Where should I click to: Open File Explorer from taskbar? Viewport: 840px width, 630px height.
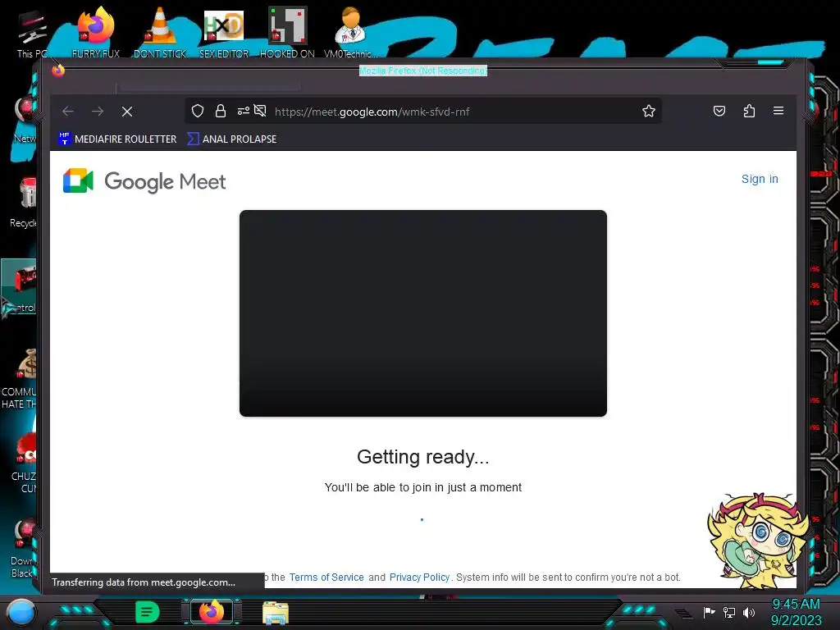tap(276, 612)
